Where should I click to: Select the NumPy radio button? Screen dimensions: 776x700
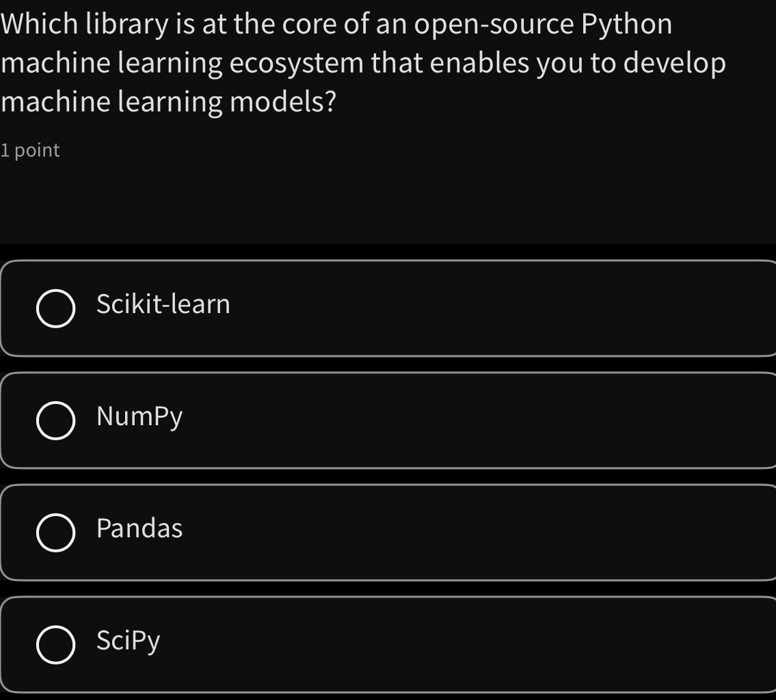[x=56, y=420]
